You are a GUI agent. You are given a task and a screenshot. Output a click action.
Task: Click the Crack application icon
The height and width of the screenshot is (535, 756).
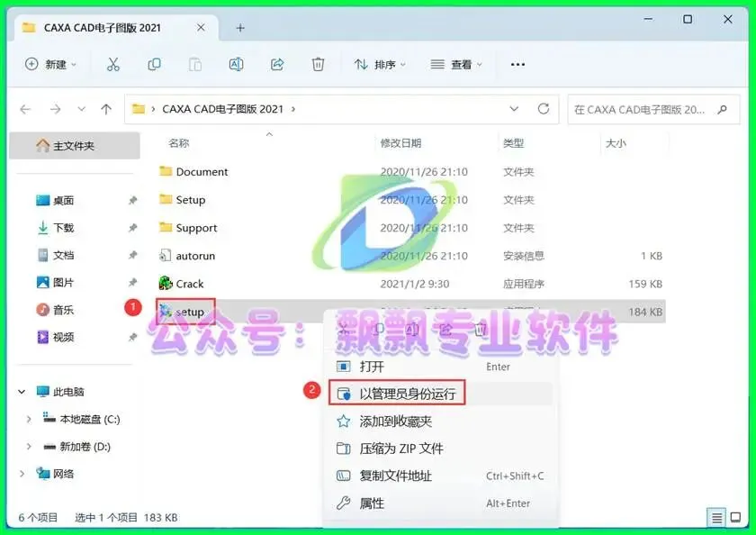166,283
